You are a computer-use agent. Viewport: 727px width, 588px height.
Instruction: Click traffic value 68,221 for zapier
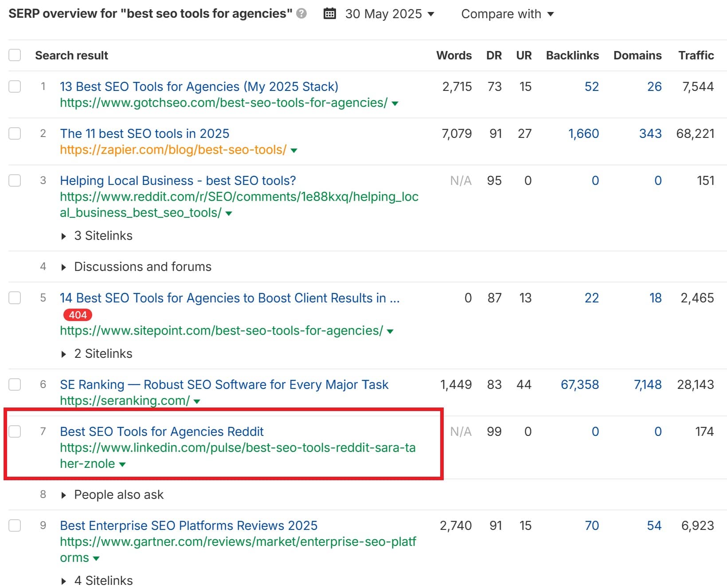pos(695,133)
